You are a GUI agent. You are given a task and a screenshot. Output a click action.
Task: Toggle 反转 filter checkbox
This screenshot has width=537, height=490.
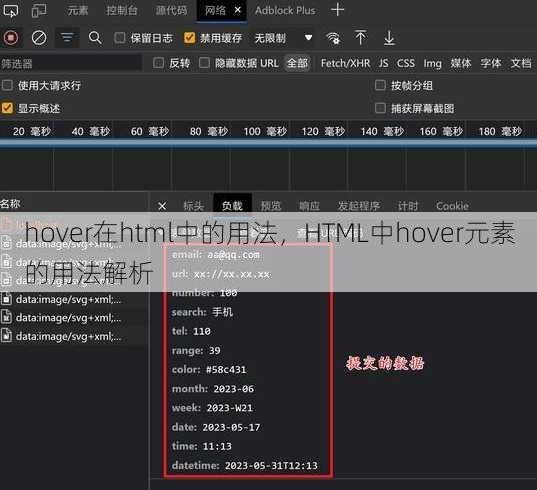click(x=158, y=63)
